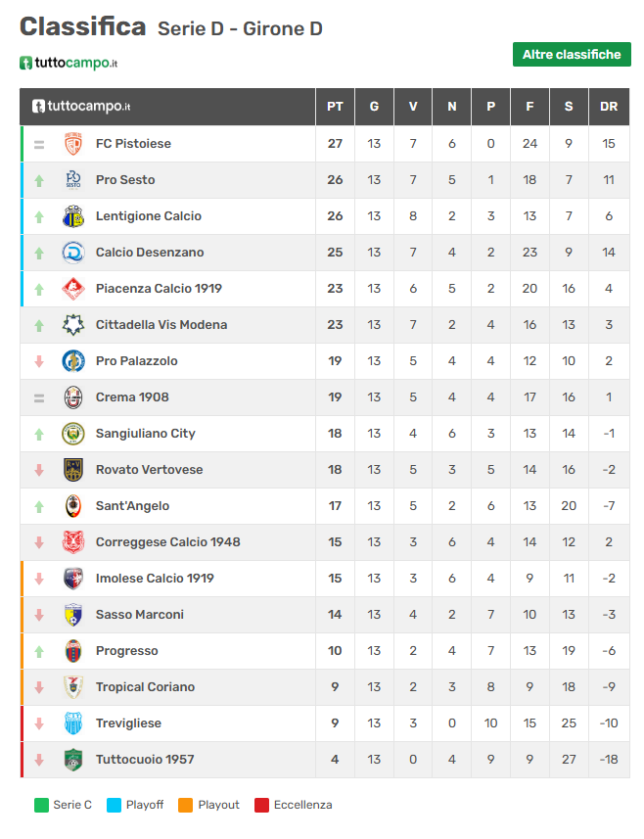Click the tuttocampo.it logo under the title
Viewport: 644px width, 839px height.
[69, 64]
